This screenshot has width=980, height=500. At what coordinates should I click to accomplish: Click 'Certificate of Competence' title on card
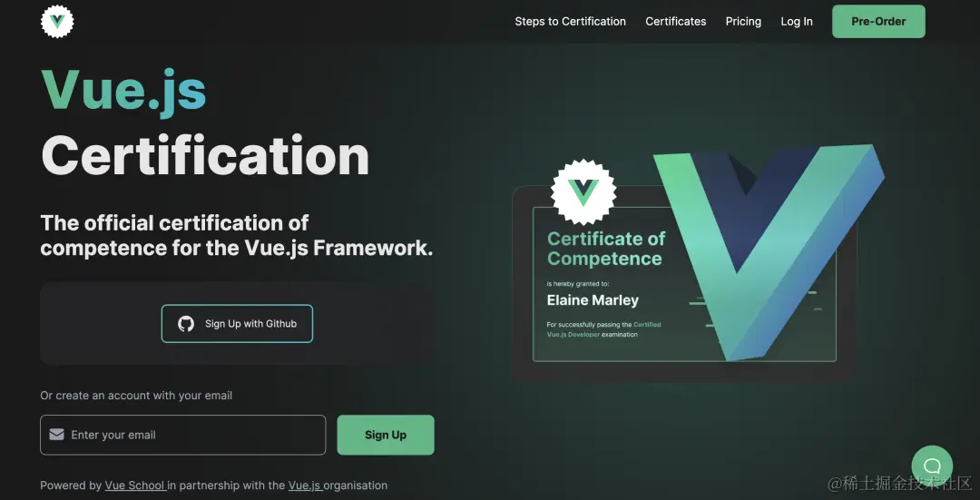606,248
